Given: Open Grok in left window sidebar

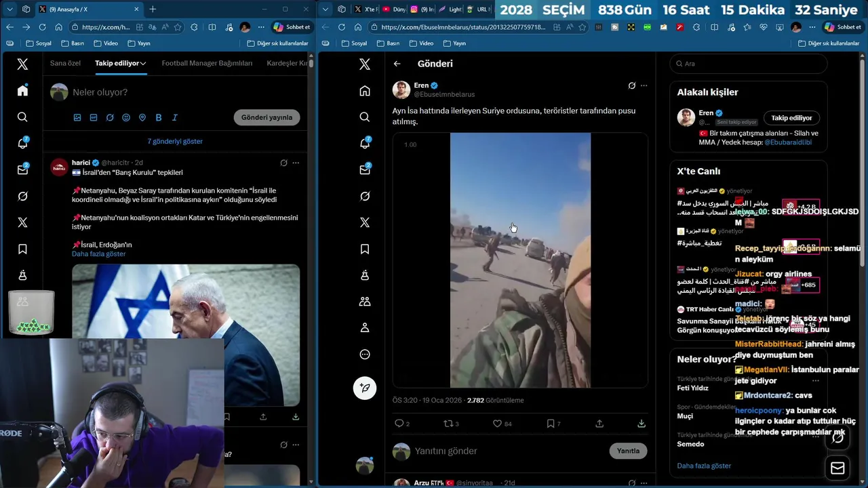Looking at the screenshot, I should (x=22, y=197).
